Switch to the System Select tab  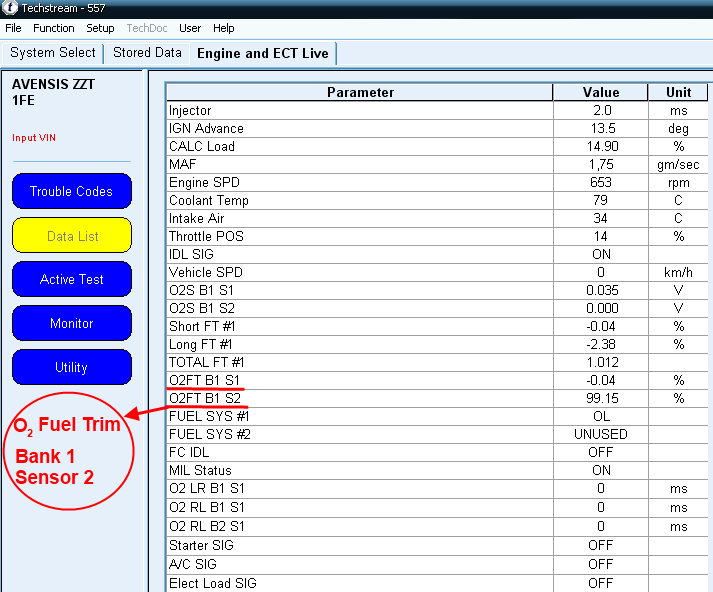(53, 53)
